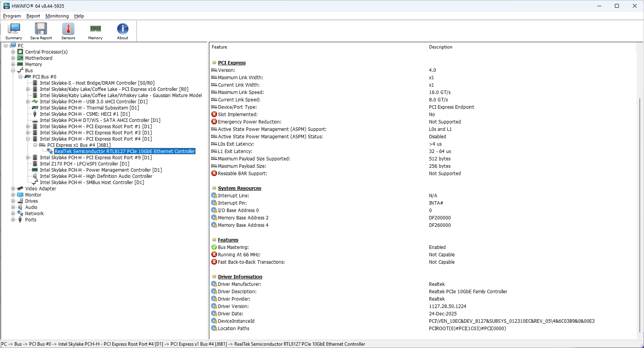The image size is (644, 348).
Task: Click the Power Management Controller icon
Action: tap(35, 170)
